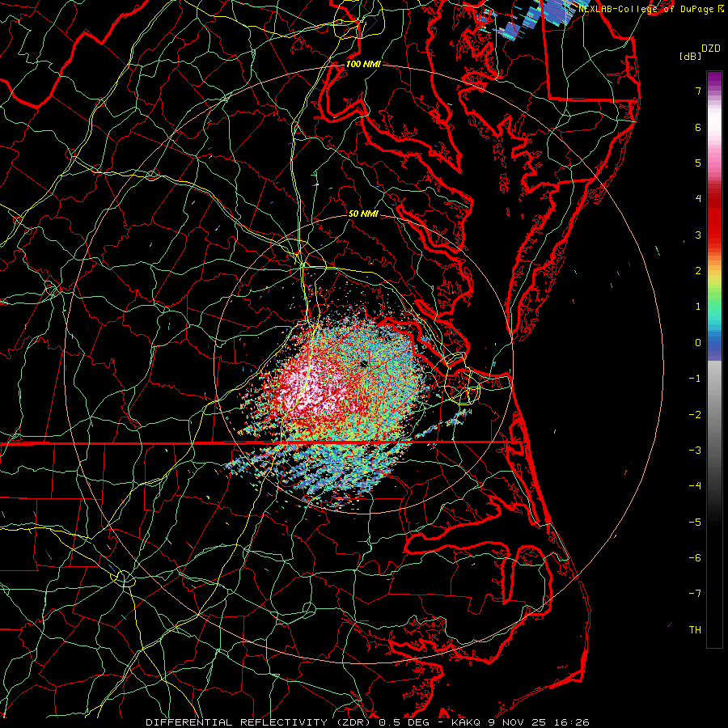Click the 50 NMI range ring label
The width and height of the screenshot is (728, 728).
(x=363, y=214)
